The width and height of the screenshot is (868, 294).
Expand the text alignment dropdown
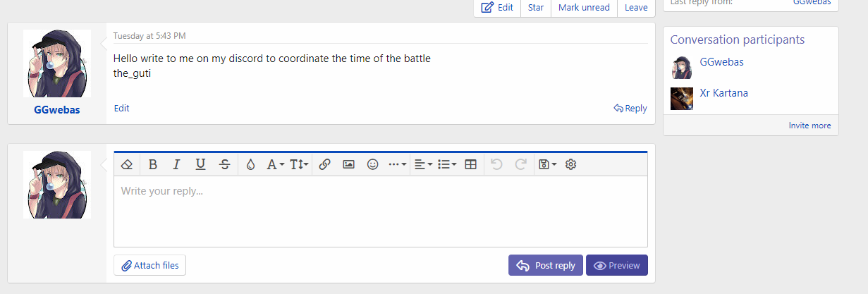423,164
